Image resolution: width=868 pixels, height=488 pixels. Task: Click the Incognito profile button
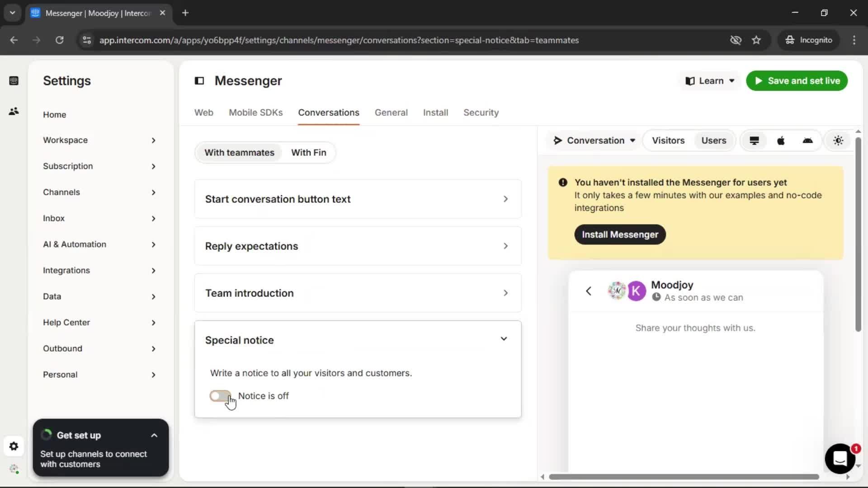point(808,40)
